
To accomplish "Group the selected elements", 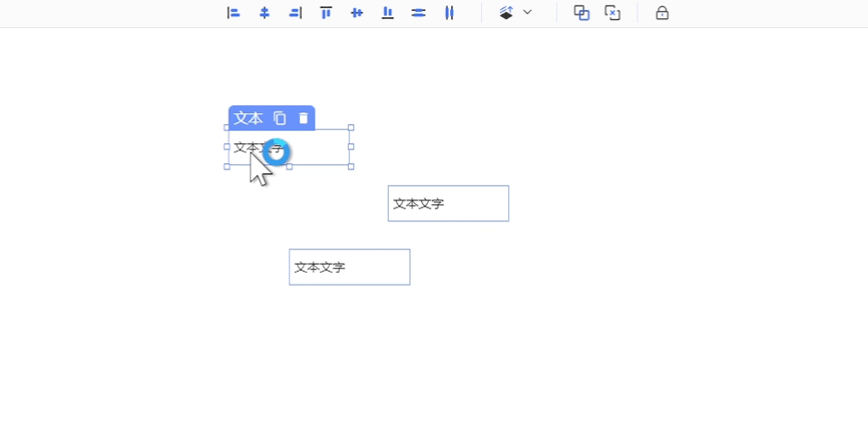I will coord(582,13).
